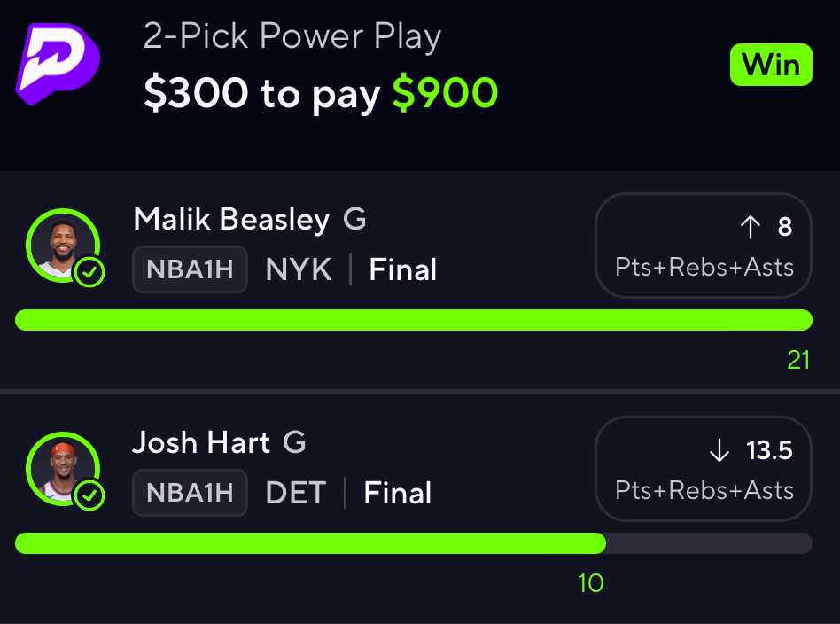Click Josh Hart's partial green progress bar
Viewport: 840px width, 624px height.
310,543
